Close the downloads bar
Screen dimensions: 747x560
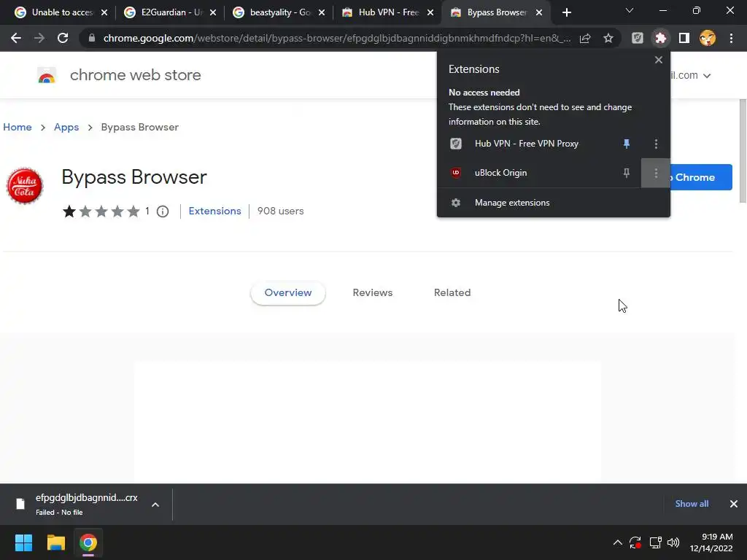734,504
